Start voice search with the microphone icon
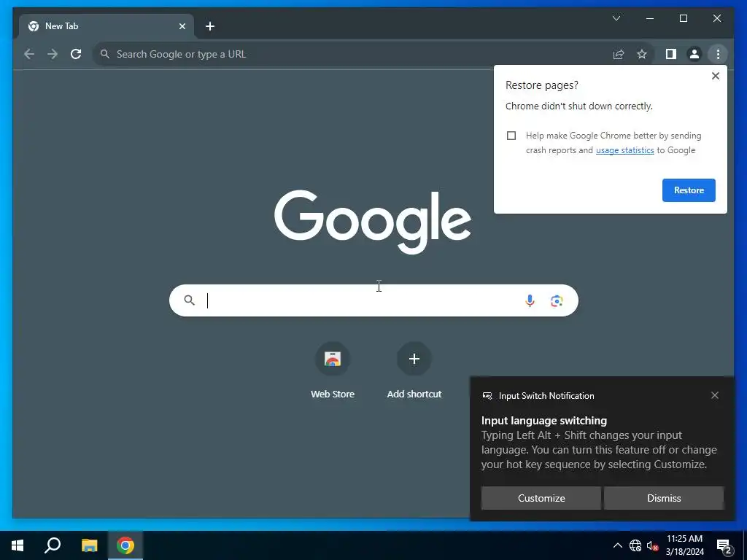 click(x=530, y=300)
